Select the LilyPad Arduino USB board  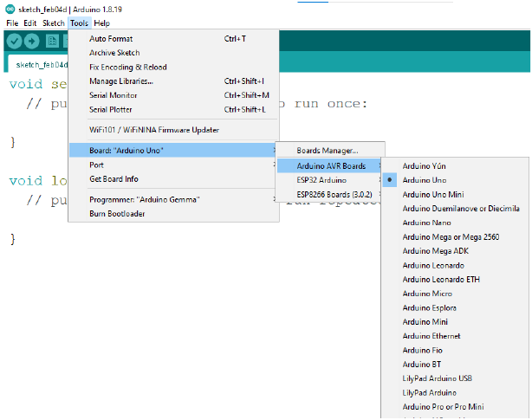tap(456, 378)
